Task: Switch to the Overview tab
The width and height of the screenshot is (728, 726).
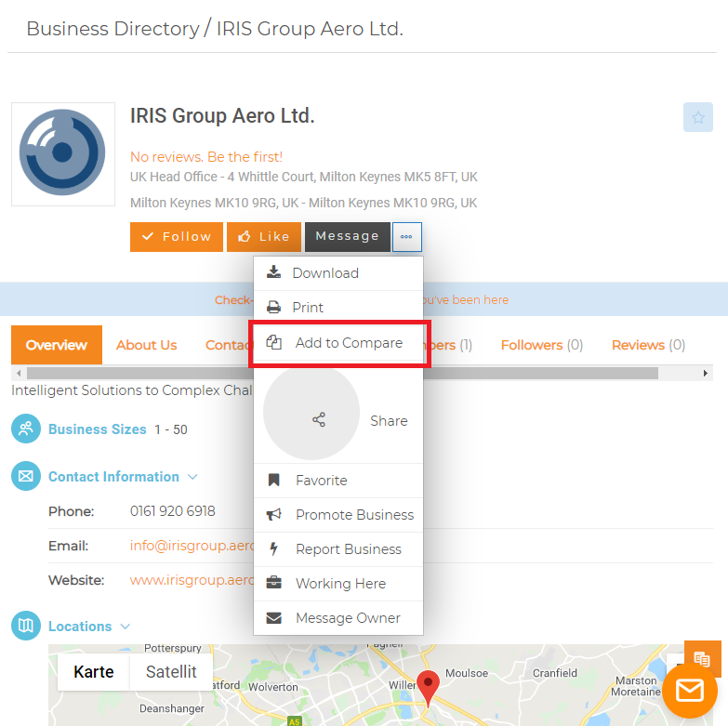Action: [x=57, y=345]
